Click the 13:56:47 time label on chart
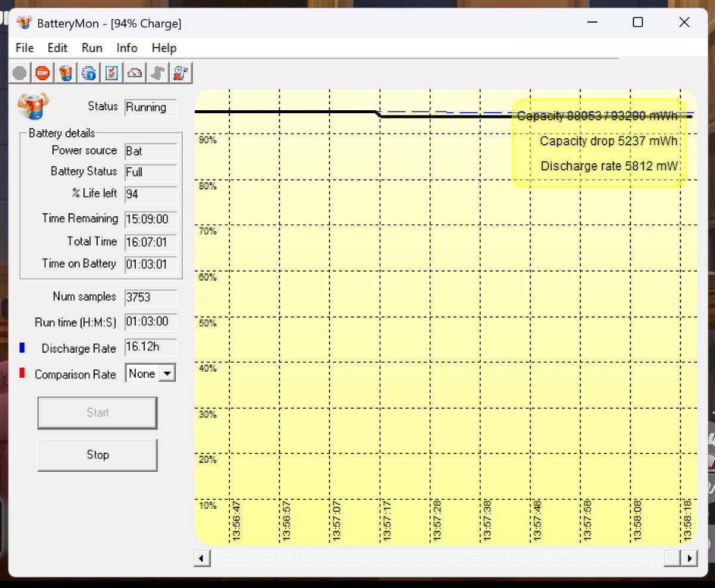The width and height of the screenshot is (715, 588). [x=236, y=521]
